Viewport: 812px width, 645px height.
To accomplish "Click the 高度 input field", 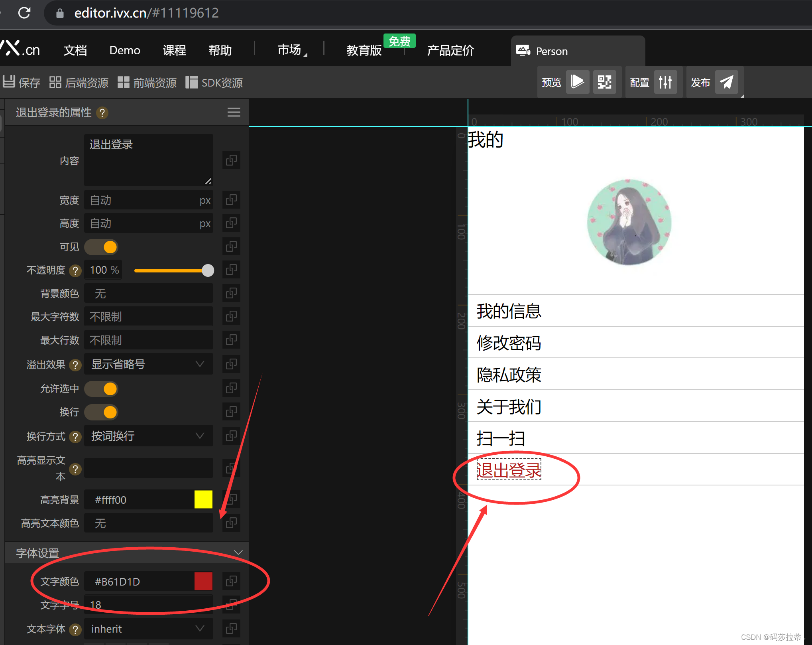I will 148,223.
